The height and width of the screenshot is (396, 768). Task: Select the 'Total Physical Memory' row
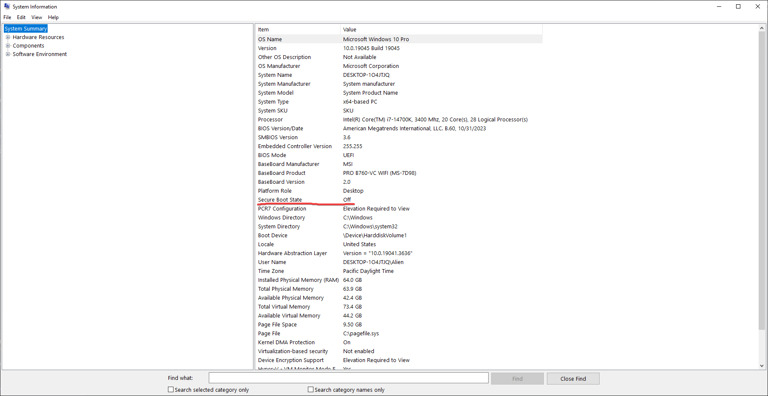coord(399,289)
